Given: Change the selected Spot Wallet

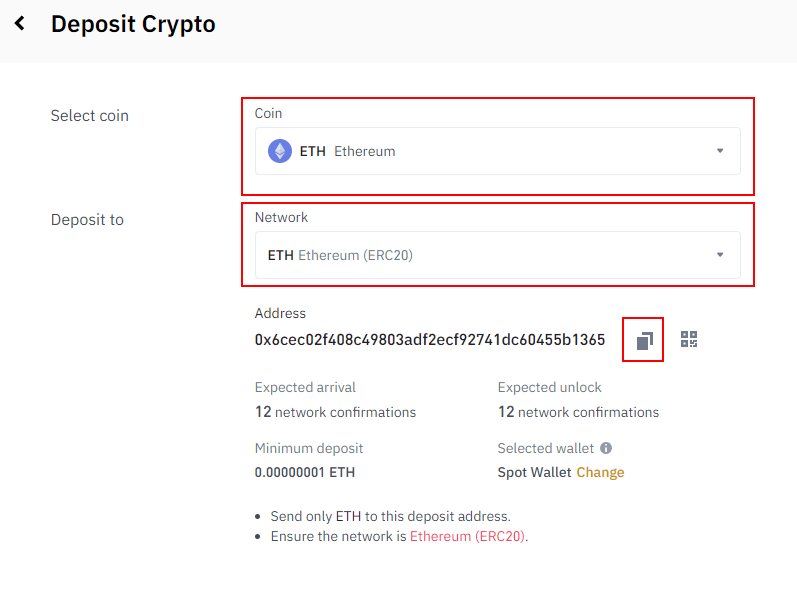Looking at the screenshot, I should tap(600, 472).
